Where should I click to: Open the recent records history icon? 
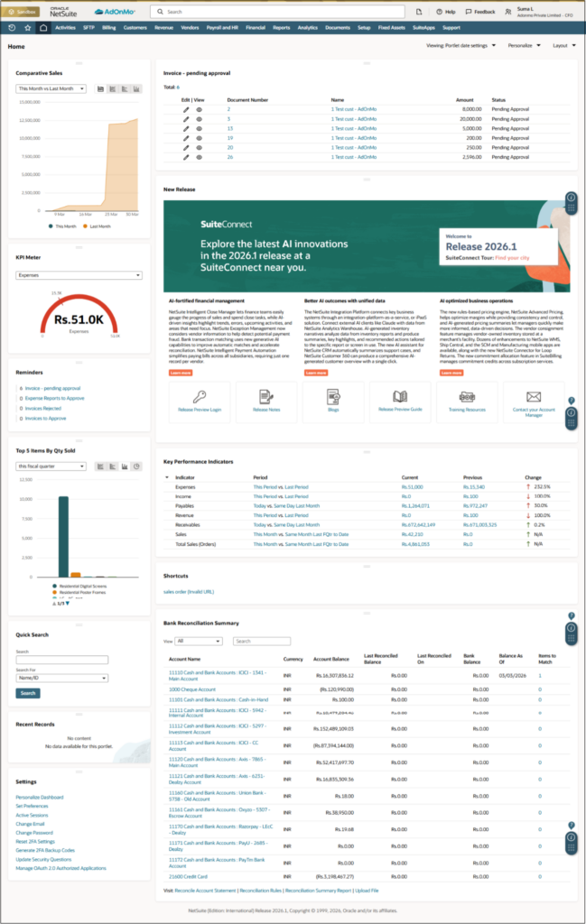[x=12, y=28]
